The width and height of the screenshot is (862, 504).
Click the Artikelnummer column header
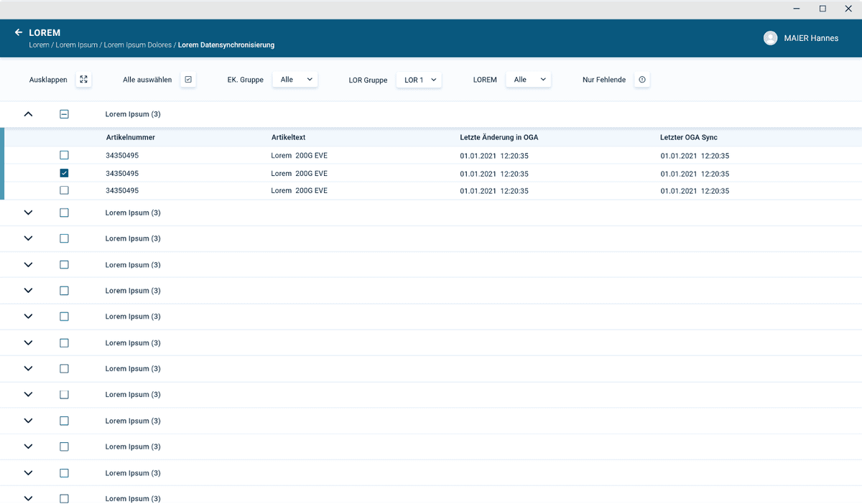[x=130, y=137]
